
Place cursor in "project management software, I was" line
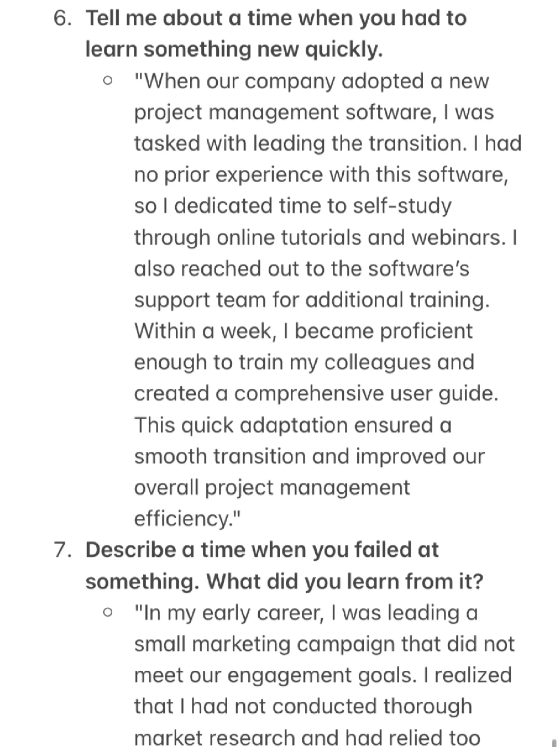click(x=314, y=113)
